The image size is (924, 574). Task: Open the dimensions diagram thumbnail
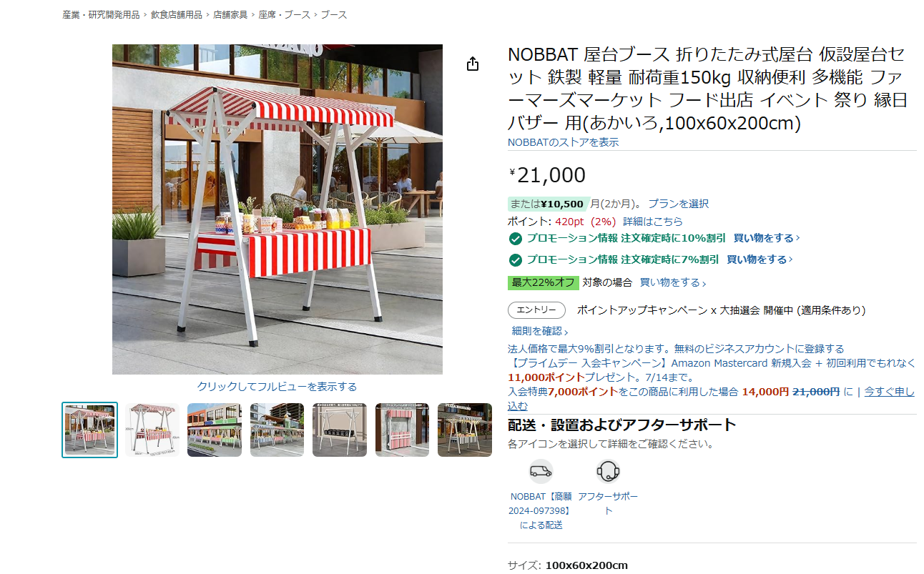click(x=152, y=429)
